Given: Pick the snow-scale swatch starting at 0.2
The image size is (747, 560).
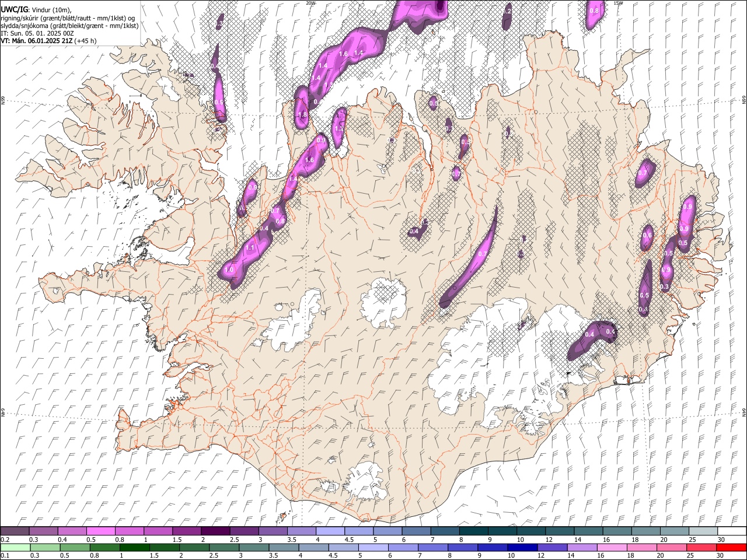Looking at the screenshot, I should tap(15, 531).
